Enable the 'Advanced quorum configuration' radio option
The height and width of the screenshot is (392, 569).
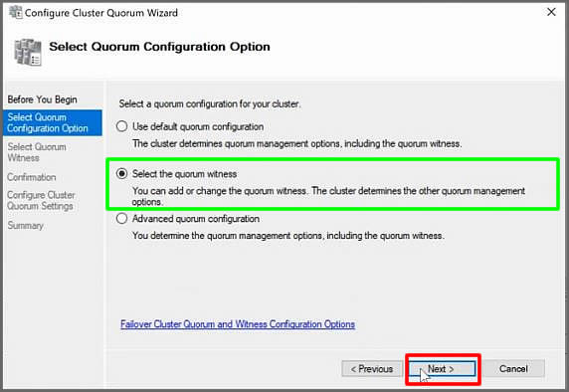pyautogui.click(x=122, y=219)
